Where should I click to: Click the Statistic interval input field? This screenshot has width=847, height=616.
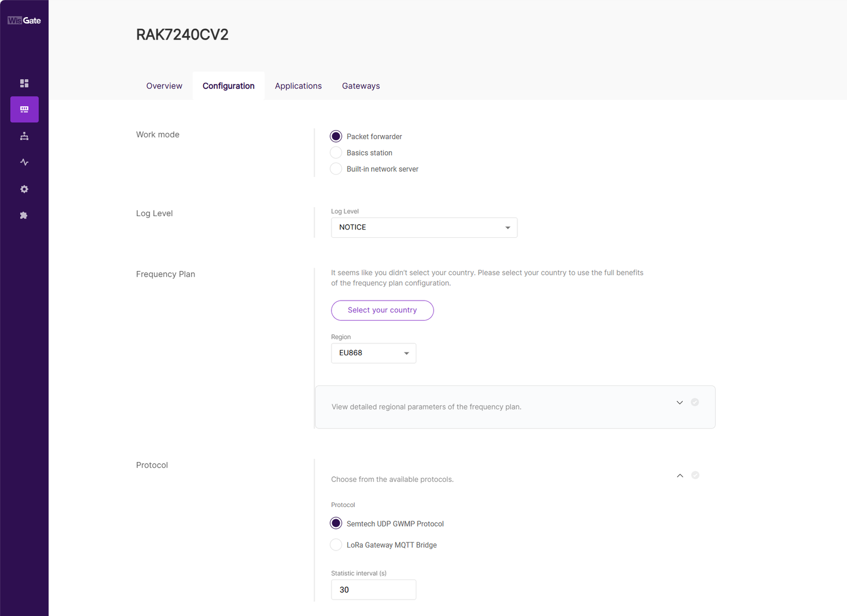[374, 590]
